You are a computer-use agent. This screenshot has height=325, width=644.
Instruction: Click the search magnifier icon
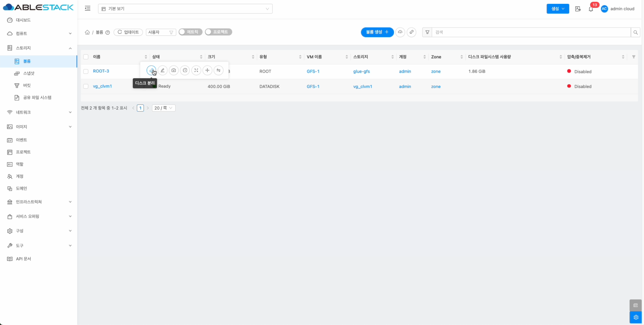point(635,32)
